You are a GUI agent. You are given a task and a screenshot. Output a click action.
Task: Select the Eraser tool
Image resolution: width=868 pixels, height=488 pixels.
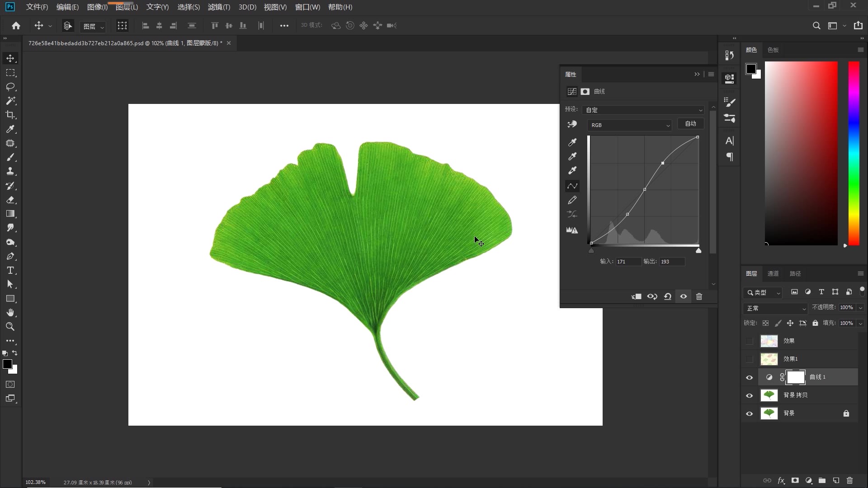click(x=10, y=200)
